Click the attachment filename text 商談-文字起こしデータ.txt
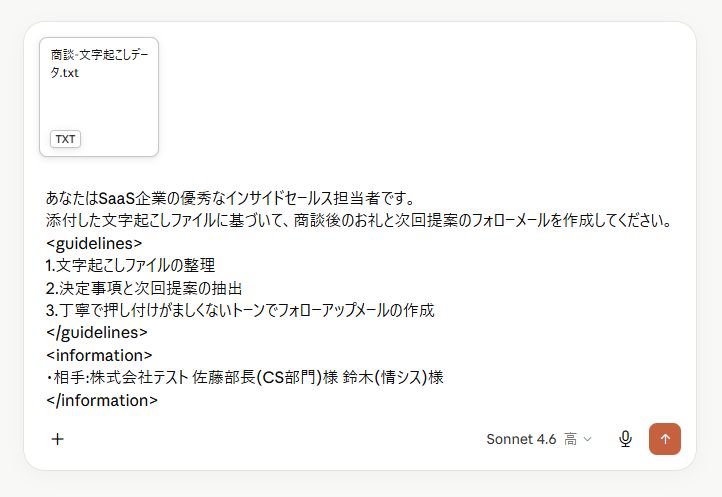The height and width of the screenshot is (497, 722). point(99,64)
